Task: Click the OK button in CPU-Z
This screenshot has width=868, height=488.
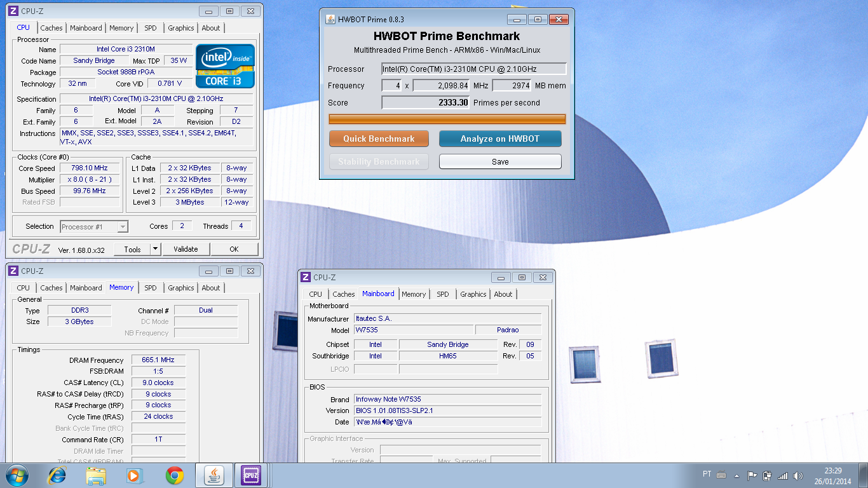Action: [x=234, y=249]
